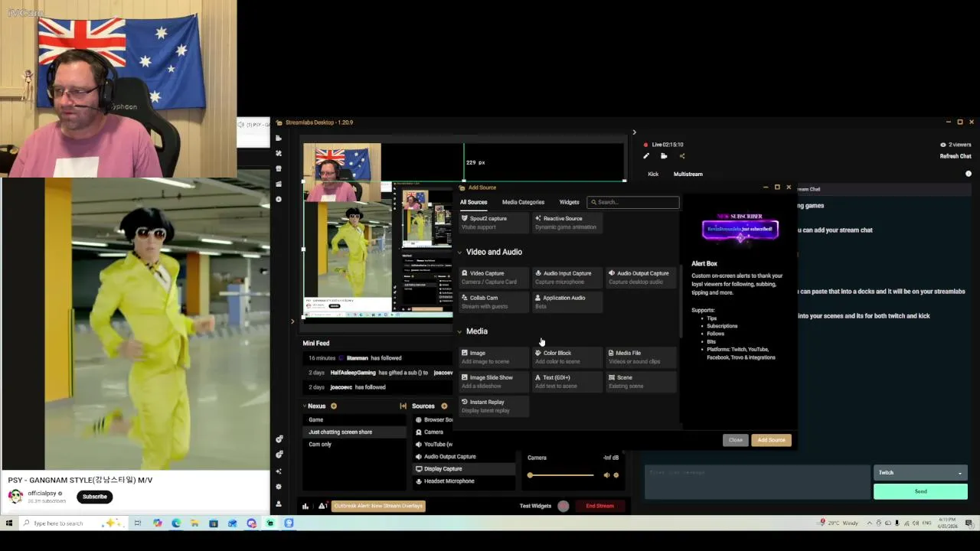Viewport: 980px width, 551px height.
Task: Open the share stream icon
Action: point(682,156)
